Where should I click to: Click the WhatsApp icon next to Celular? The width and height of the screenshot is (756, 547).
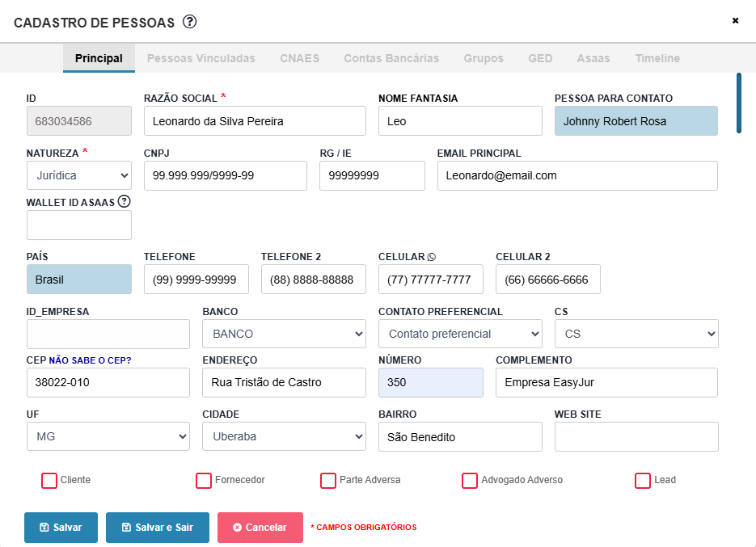click(432, 257)
